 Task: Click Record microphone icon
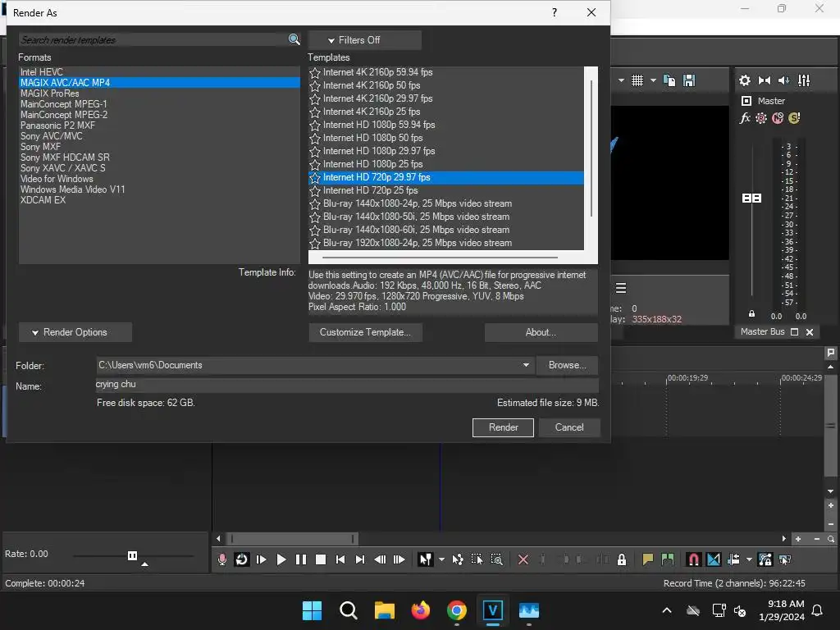pos(222,559)
